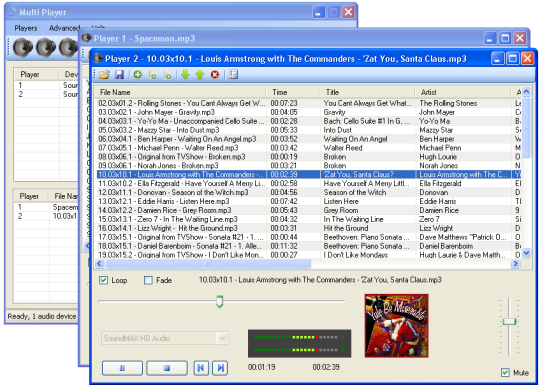
Task: Select Eddie Harris - Listen Here.mp3 row
Action: (308, 201)
